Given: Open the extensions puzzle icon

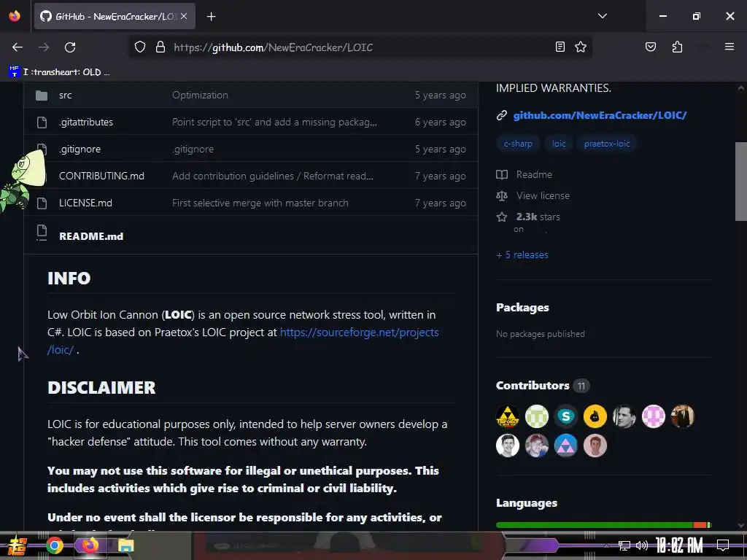Looking at the screenshot, I should (678, 47).
